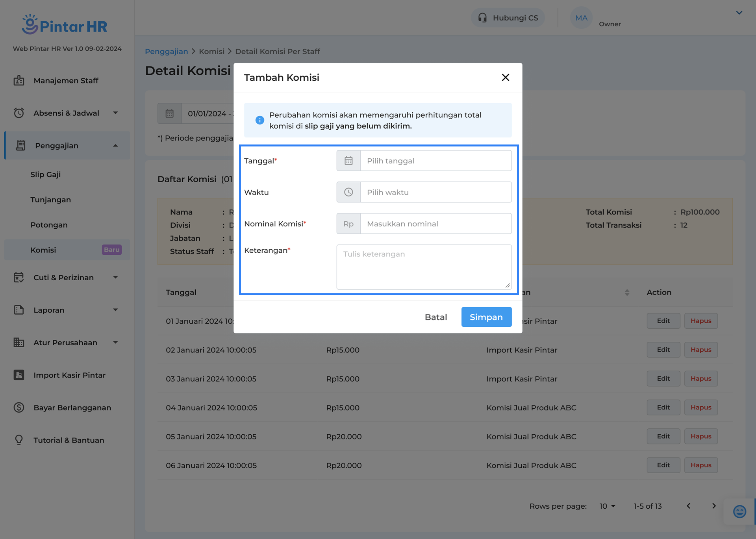Open the rows per page dropdown
Screen dimensions: 756x539
pos(607,506)
